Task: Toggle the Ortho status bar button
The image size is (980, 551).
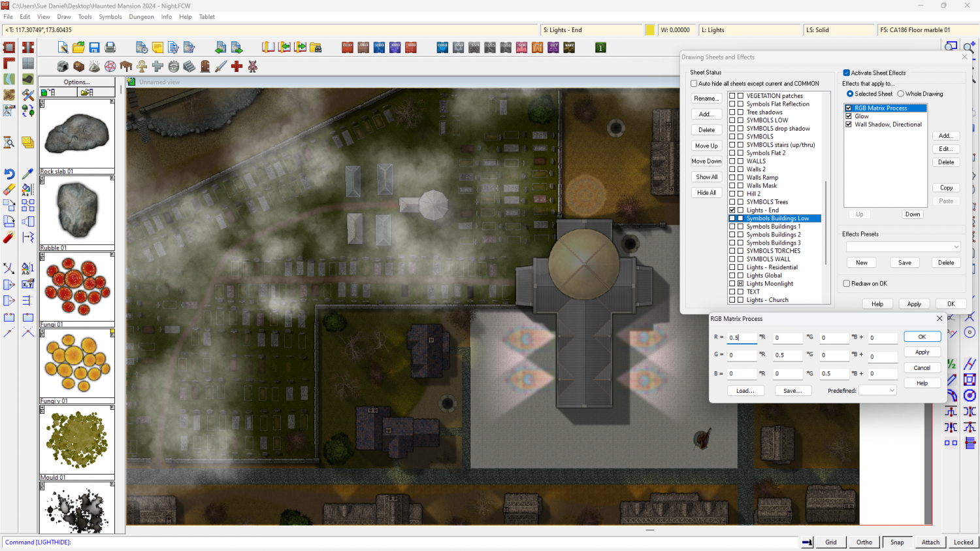Action: 864,542
